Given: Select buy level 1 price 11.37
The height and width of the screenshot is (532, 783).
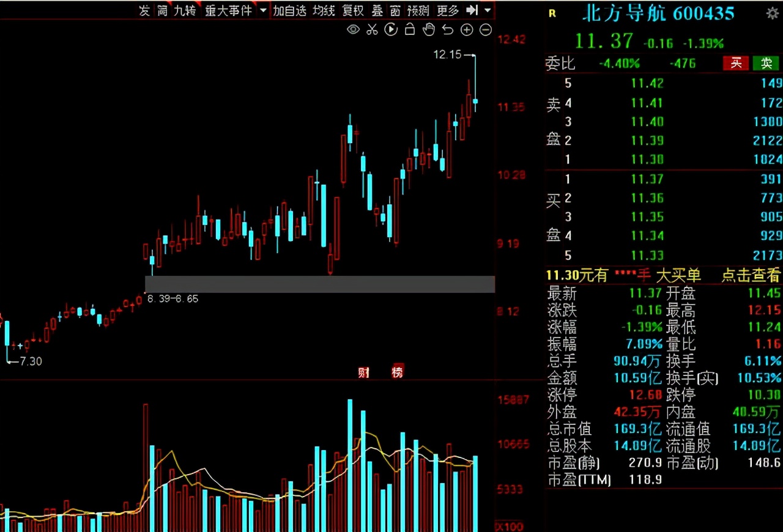Looking at the screenshot, I should coord(647,179).
